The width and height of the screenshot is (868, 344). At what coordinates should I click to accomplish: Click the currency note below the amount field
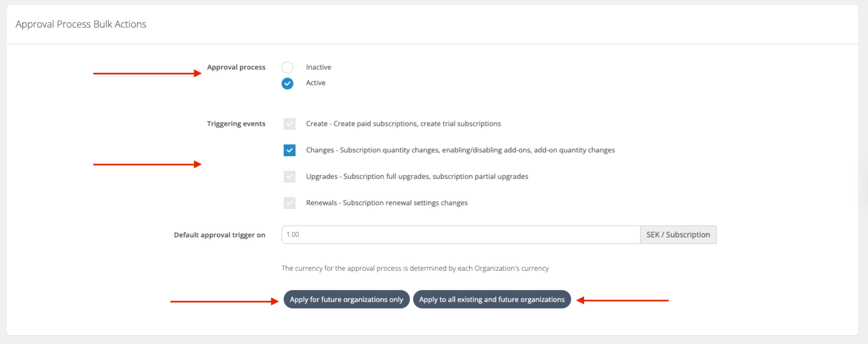[415, 268]
